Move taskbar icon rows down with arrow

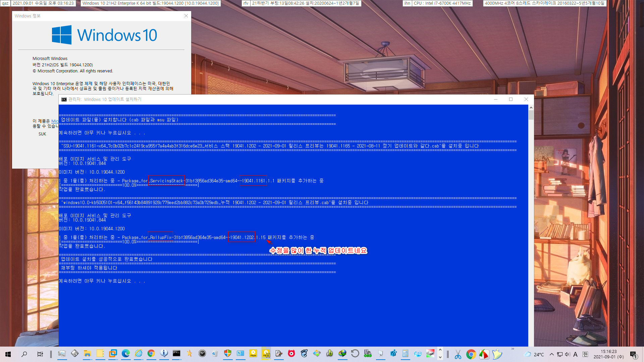pos(440,357)
